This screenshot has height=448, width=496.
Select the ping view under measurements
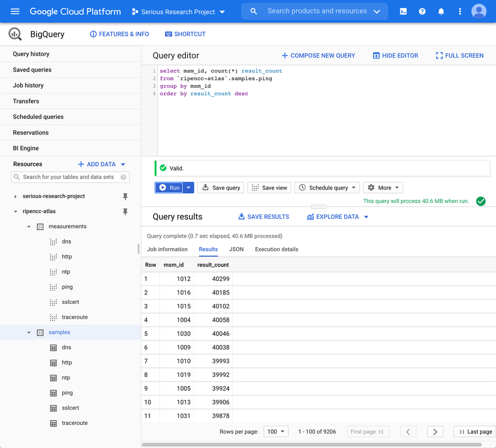click(67, 287)
